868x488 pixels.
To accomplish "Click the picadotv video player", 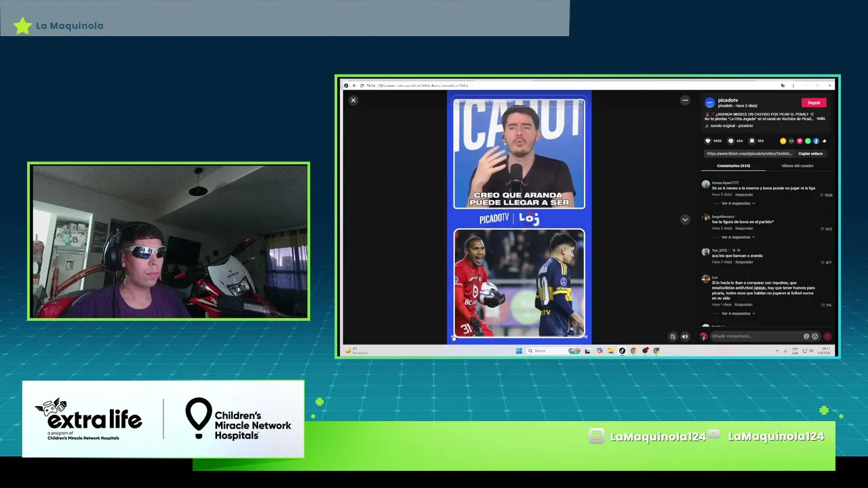I will [x=519, y=217].
